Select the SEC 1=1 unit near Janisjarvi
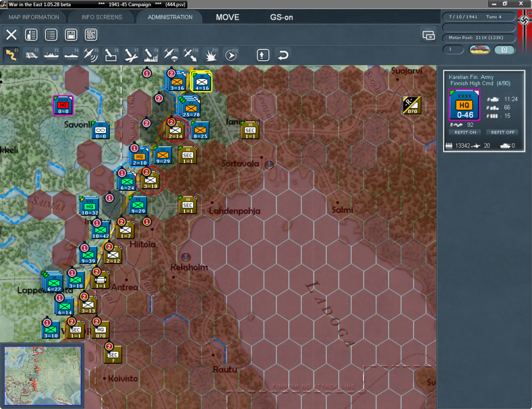The image size is (532, 409). [x=250, y=130]
